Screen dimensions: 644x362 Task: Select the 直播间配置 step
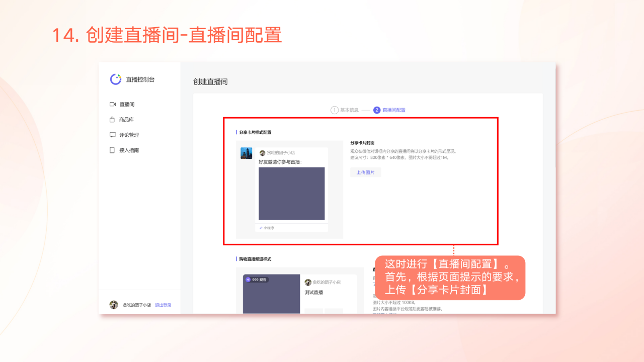coord(394,110)
